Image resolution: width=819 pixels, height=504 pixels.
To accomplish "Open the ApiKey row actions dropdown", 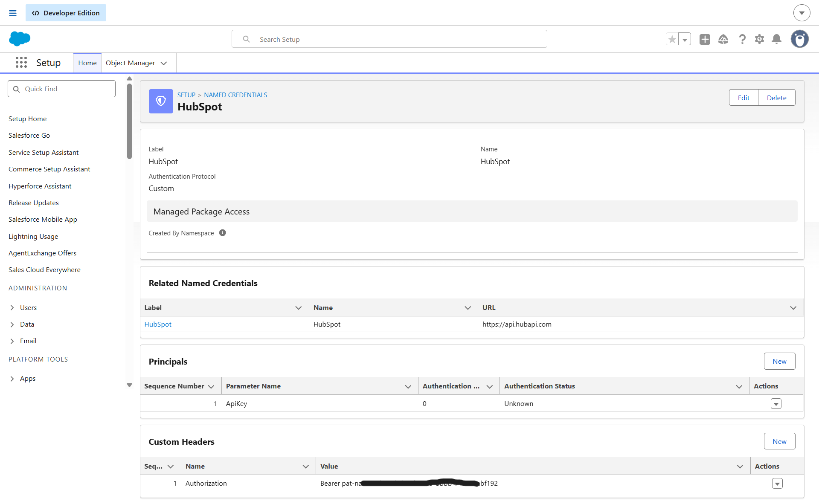I will pyautogui.click(x=776, y=404).
